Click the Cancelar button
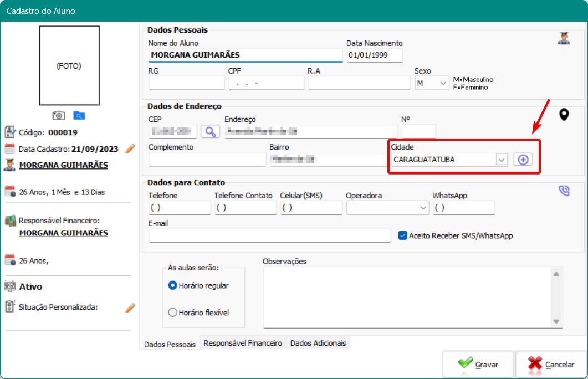 551,364
